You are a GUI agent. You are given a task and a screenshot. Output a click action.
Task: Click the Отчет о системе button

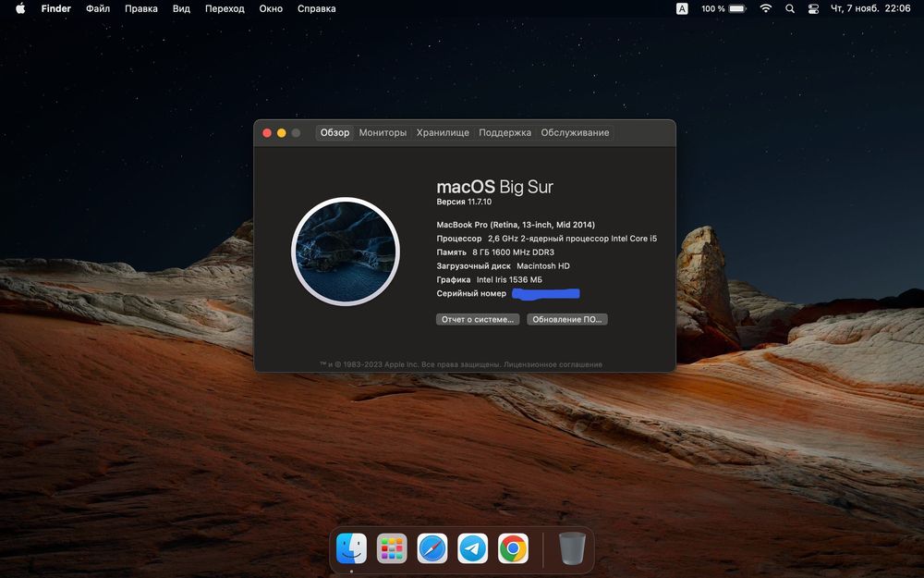478,319
